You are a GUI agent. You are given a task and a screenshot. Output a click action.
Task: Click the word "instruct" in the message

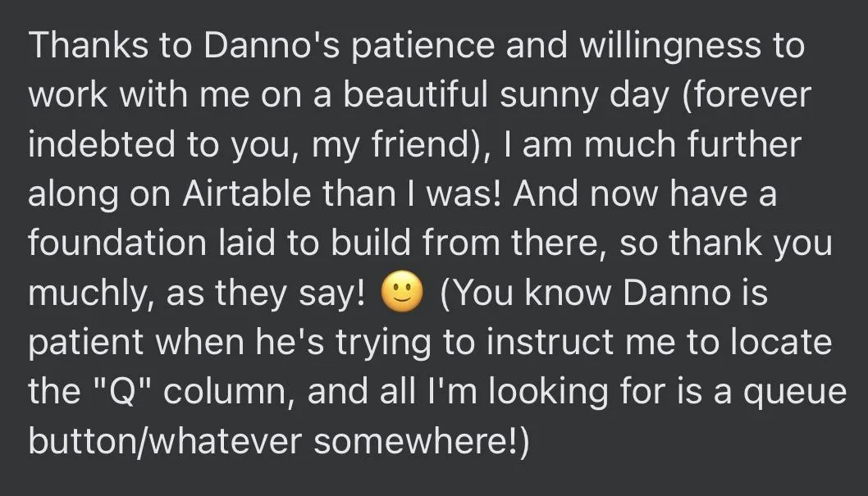(550, 342)
